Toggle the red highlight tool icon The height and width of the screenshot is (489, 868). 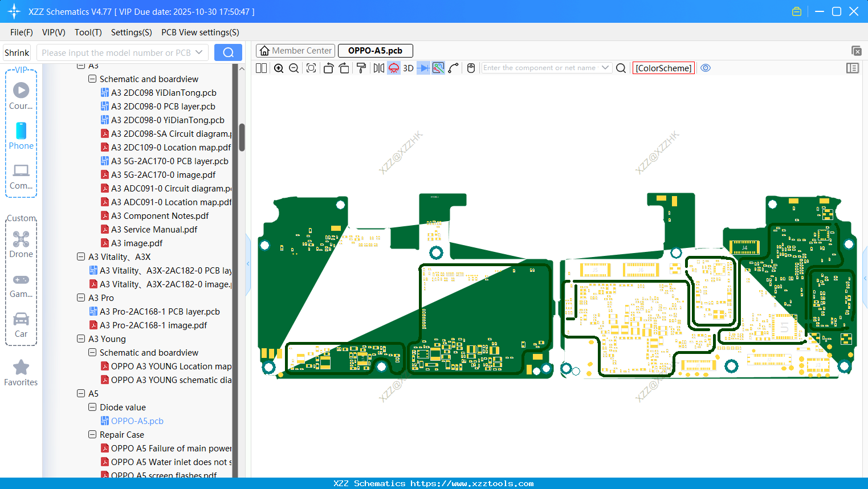pos(394,68)
